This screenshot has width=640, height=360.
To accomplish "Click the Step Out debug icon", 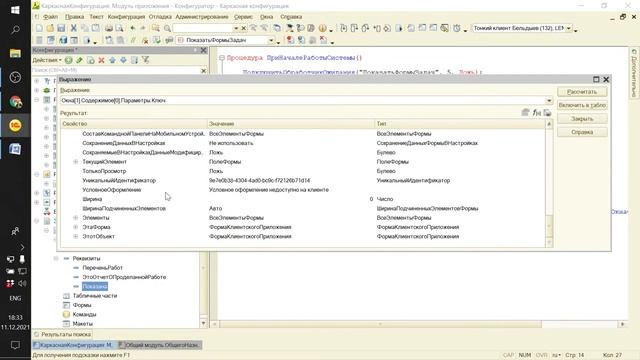I will tap(365, 28).
